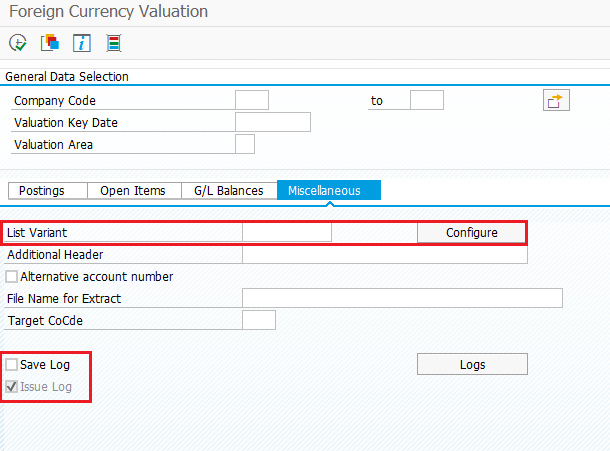Image resolution: width=610 pixels, height=451 pixels.
Task: Click the List Variant input field
Action: coord(287,232)
